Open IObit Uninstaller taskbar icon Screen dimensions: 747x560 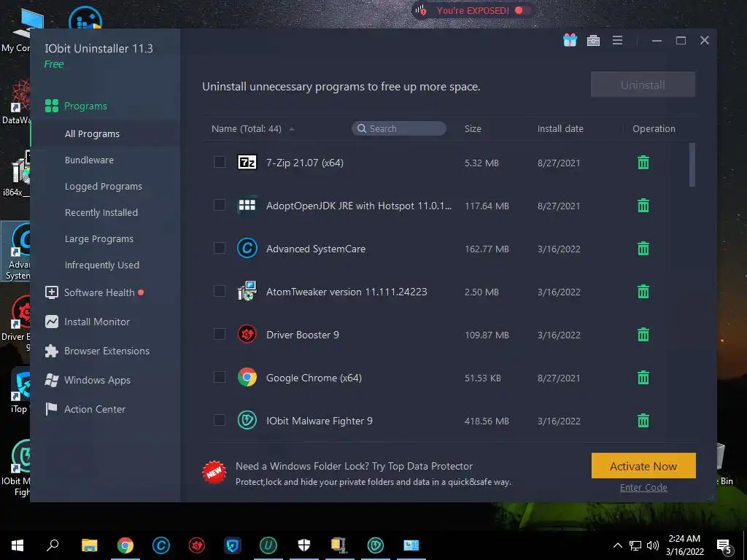pyautogui.click(x=268, y=545)
